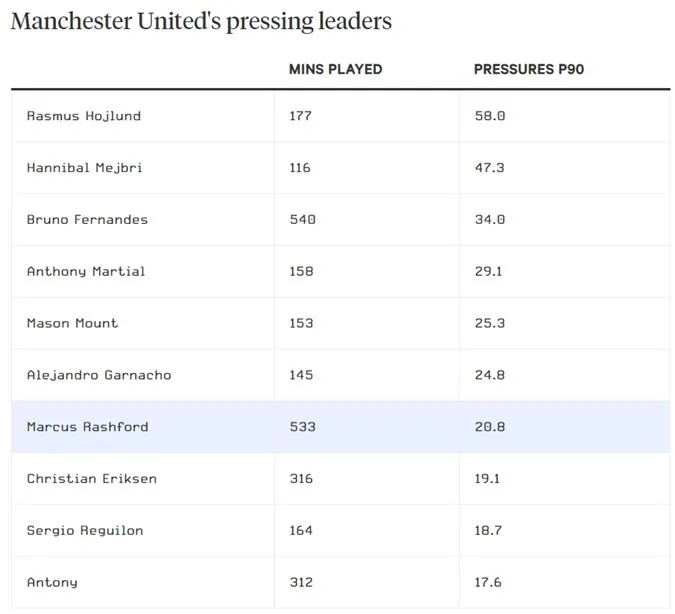The image size is (675, 614).
Task: Select the Christian Eriksen player name
Action: 91,479
